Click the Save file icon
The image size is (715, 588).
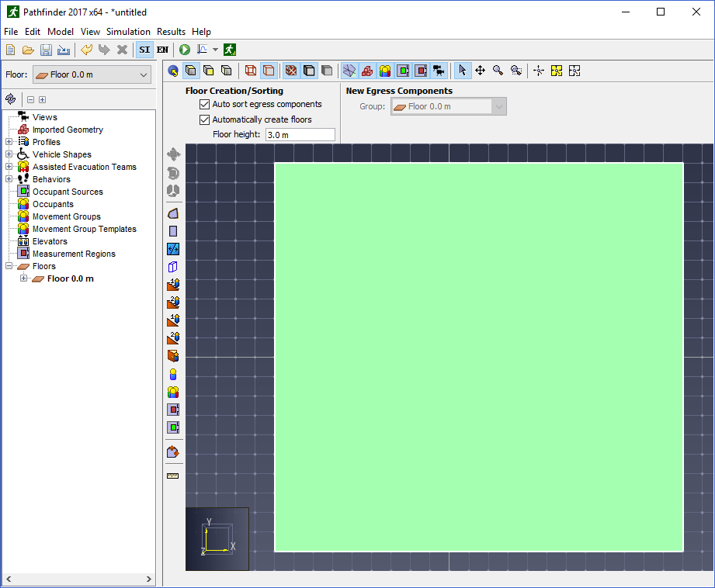46,50
